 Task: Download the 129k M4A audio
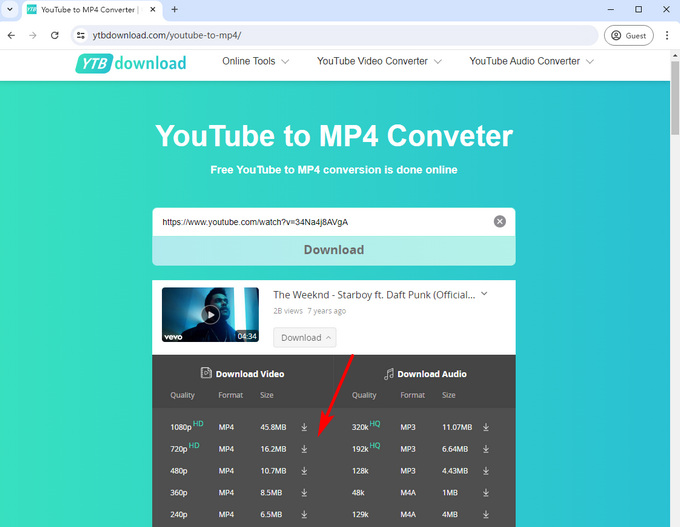pos(486,514)
